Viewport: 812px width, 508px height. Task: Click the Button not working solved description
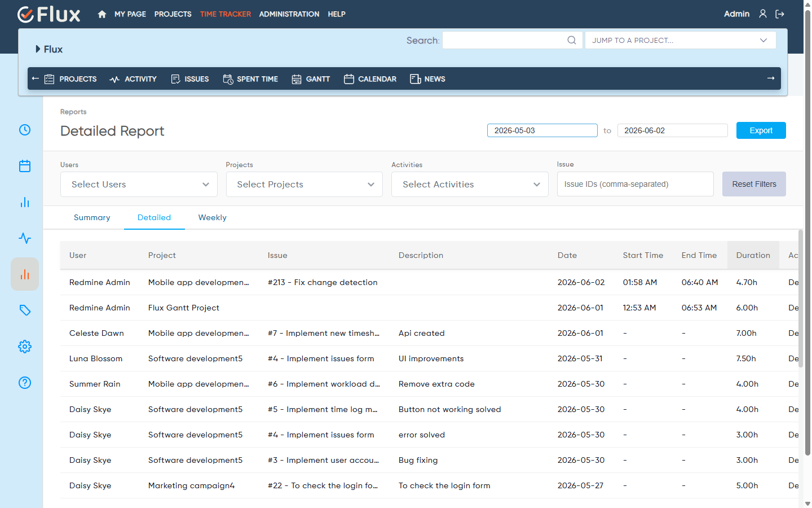(450, 409)
